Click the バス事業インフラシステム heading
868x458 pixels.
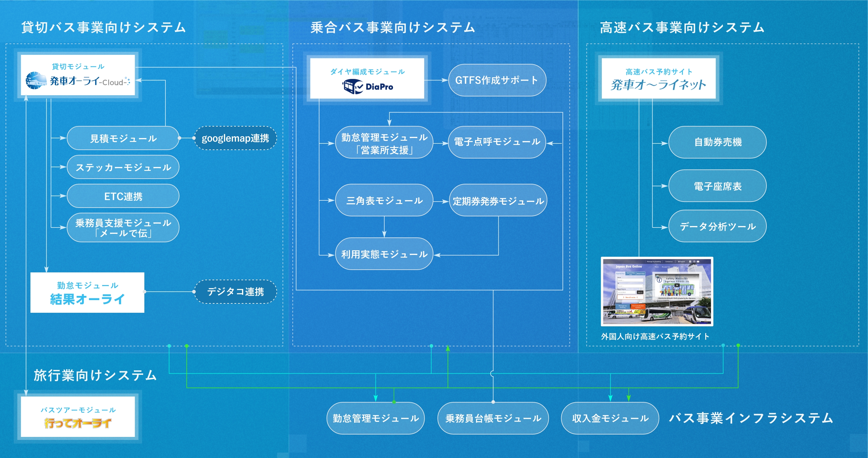tap(751, 418)
